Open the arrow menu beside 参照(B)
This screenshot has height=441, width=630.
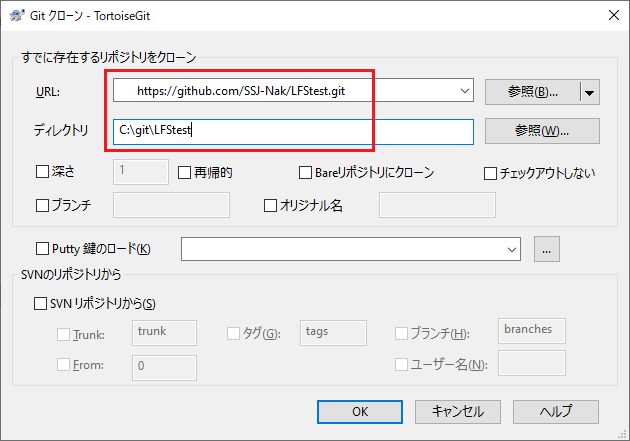coord(590,92)
